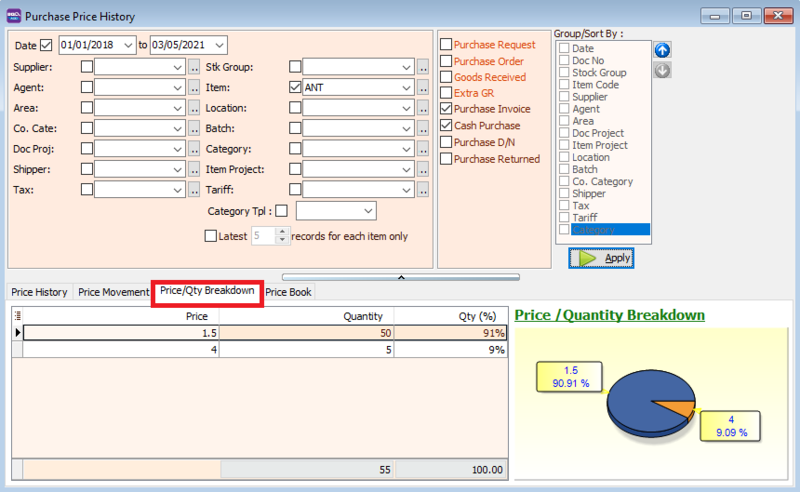Open Location lookup ellipsis button

423,108
